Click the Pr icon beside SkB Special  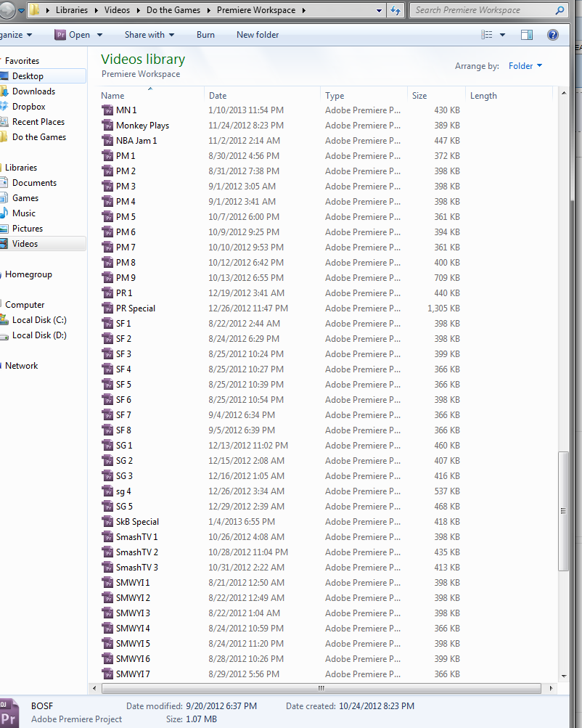pyautogui.click(x=107, y=522)
